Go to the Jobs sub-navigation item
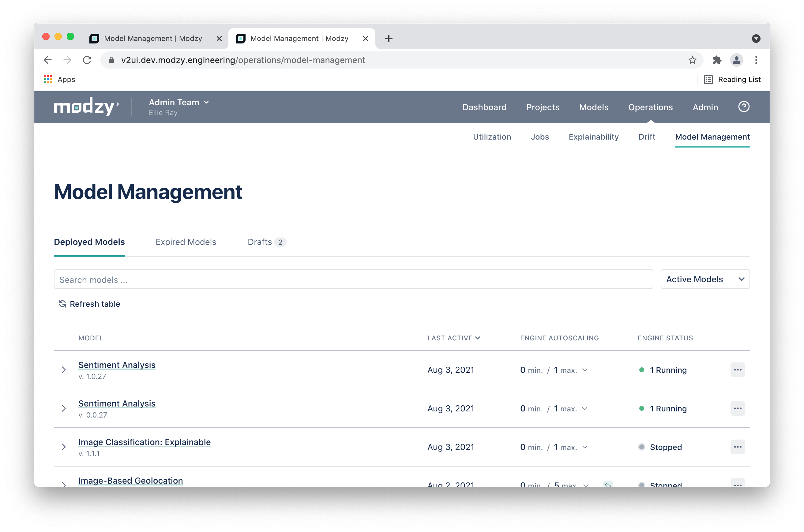804x532 pixels. point(539,137)
